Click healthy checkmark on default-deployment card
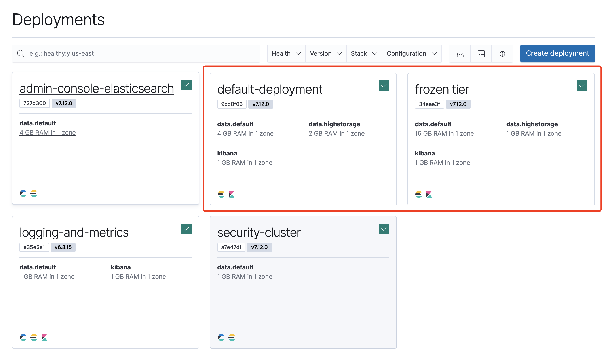The width and height of the screenshot is (616, 364). pos(384,86)
